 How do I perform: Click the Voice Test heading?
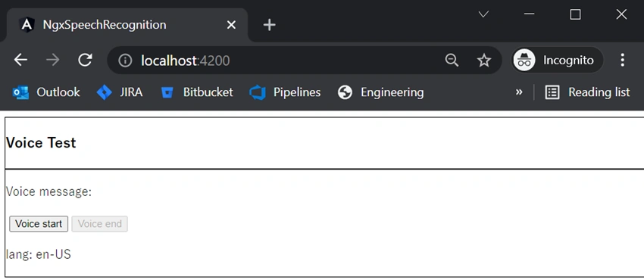(41, 143)
